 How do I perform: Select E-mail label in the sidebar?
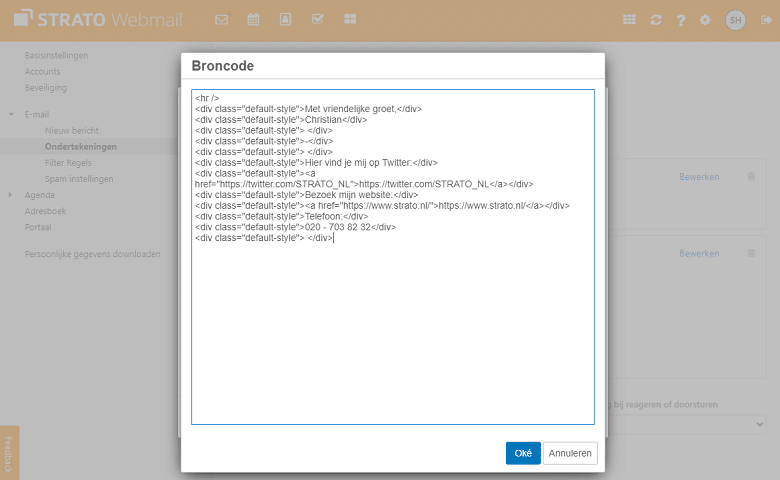(37, 114)
